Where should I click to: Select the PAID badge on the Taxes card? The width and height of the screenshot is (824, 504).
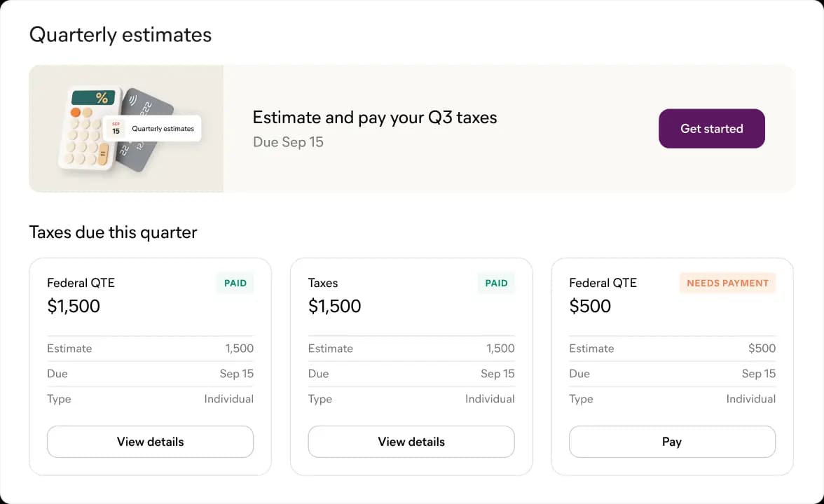495,283
